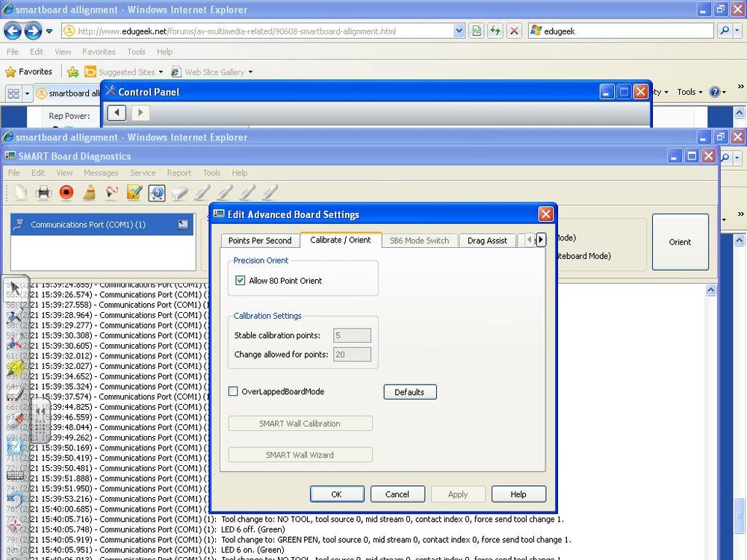Click the log pane scroll-up arrow
747x560 pixels.
pos(710,290)
